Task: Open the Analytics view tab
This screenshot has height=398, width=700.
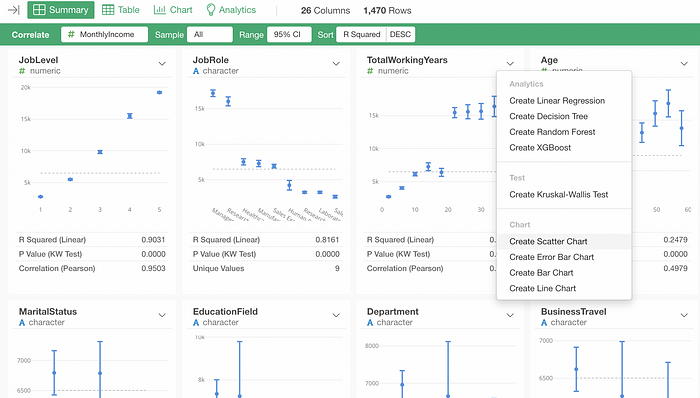Action: click(231, 10)
